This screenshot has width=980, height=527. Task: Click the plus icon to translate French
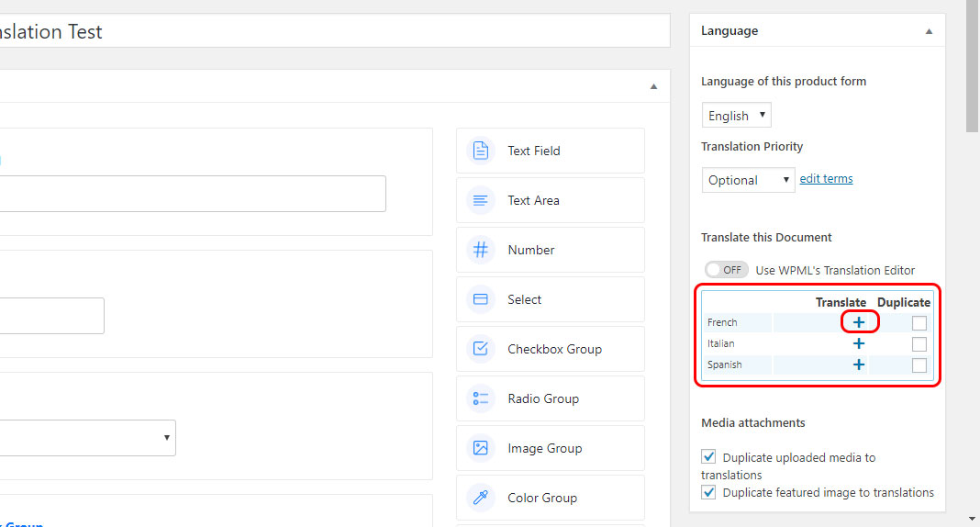[x=859, y=322]
